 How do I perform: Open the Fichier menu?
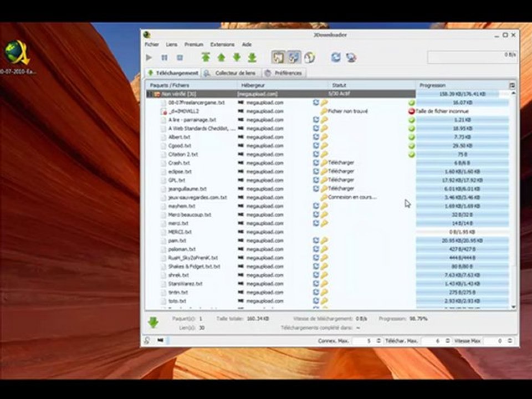coord(152,44)
